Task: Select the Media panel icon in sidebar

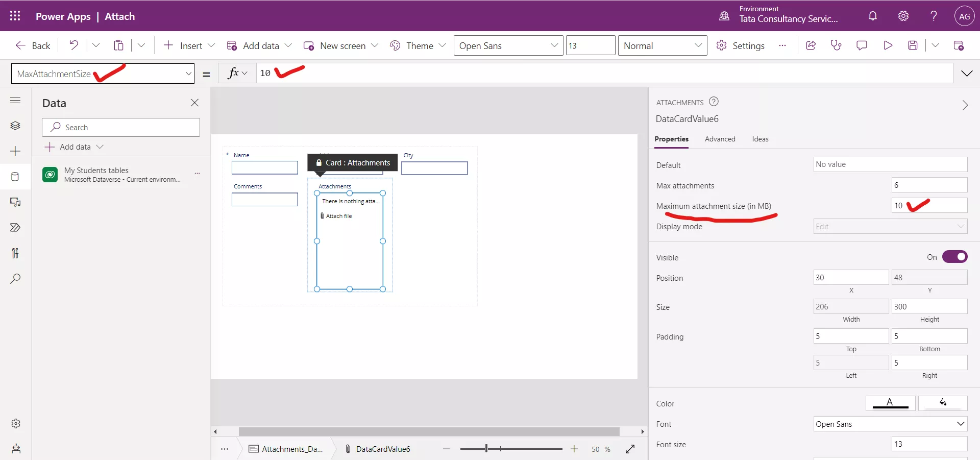Action: (15, 202)
